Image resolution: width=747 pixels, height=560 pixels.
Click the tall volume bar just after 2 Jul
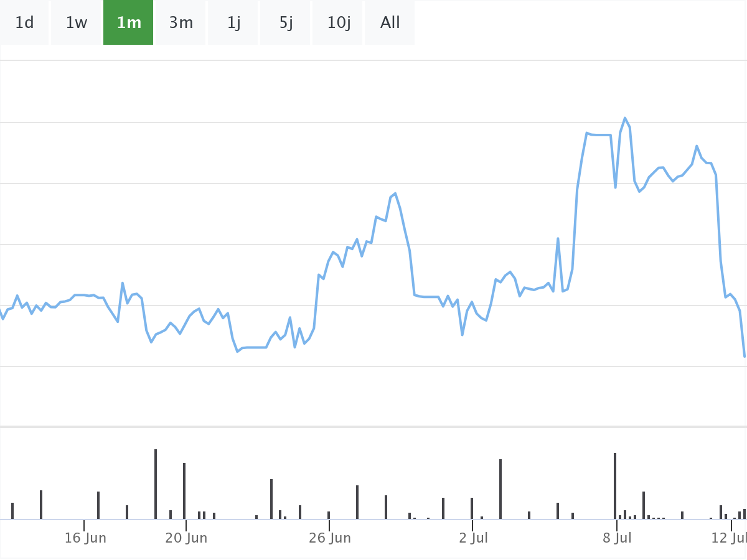(500, 489)
